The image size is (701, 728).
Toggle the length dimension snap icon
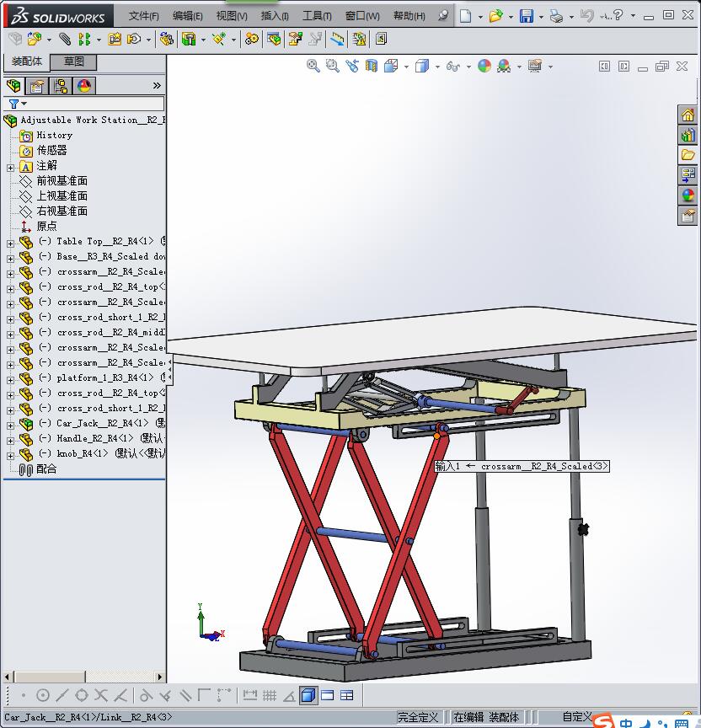(249, 695)
